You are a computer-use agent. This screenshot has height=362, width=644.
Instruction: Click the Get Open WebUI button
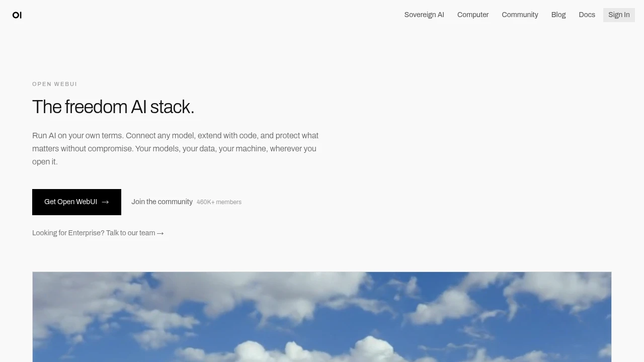tap(76, 202)
